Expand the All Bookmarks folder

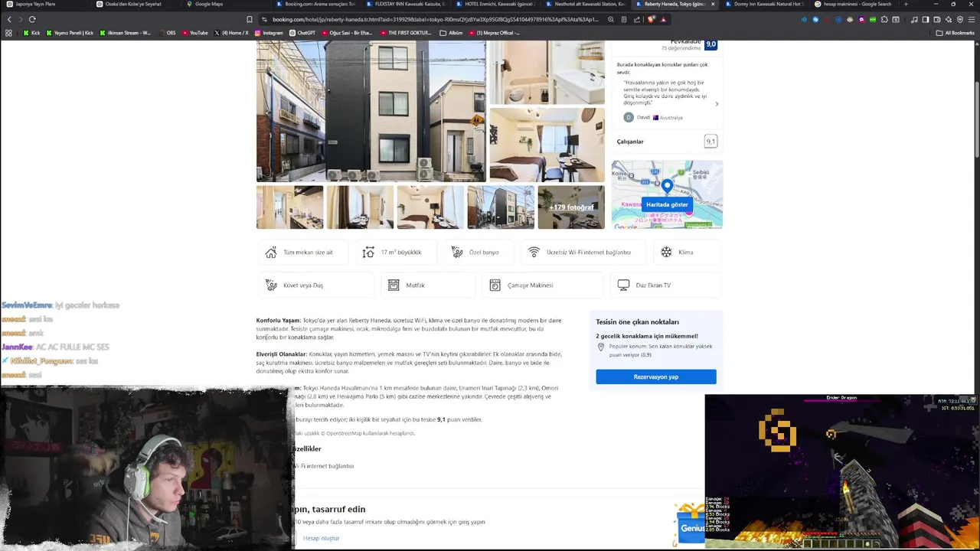point(955,33)
